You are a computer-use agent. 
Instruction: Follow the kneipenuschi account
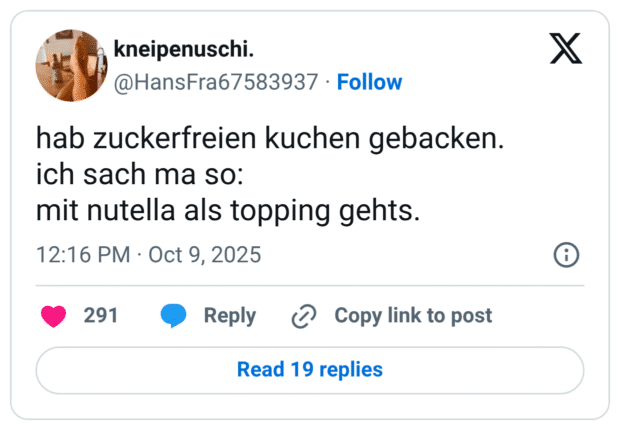pyautogui.click(x=369, y=82)
